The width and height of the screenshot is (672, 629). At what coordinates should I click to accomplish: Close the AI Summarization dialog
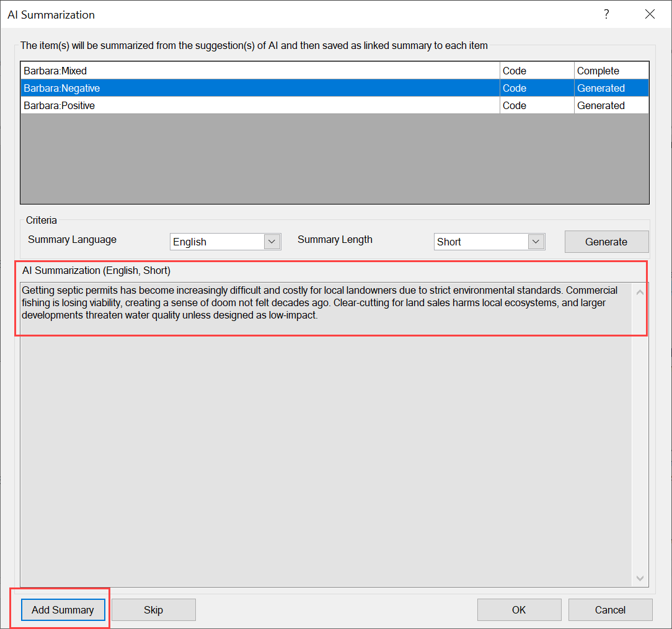pos(650,14)
